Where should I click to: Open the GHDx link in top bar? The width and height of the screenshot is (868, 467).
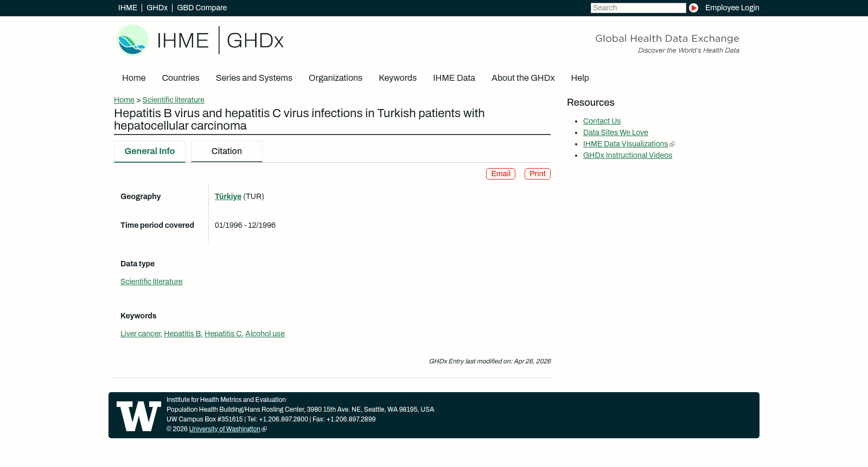point(157,8)
